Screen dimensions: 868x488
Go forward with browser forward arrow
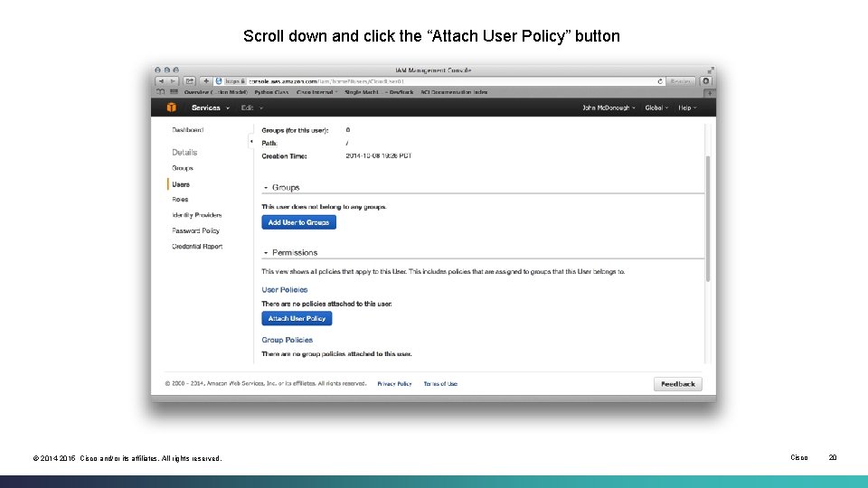[173, 81]
